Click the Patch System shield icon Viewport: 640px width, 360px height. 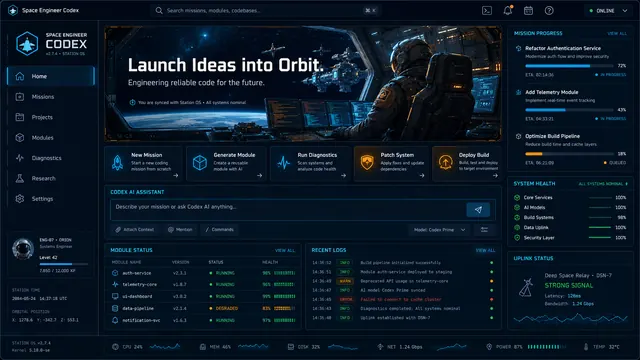pos(367,162)
